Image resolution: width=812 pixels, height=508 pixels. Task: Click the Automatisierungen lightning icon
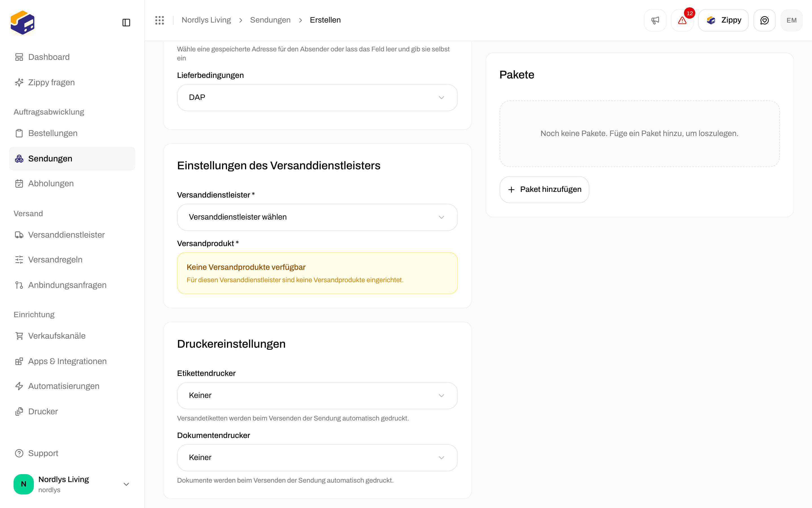(x=19, y=386)
